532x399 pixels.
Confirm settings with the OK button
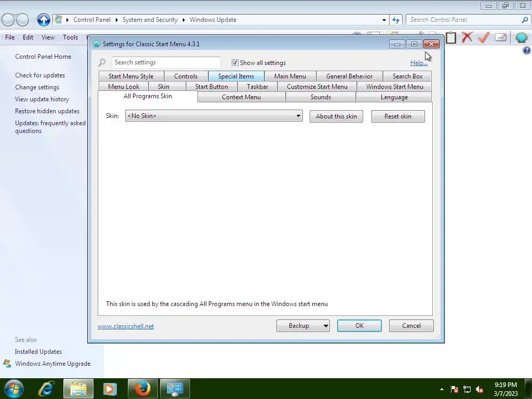click(360, 326)
